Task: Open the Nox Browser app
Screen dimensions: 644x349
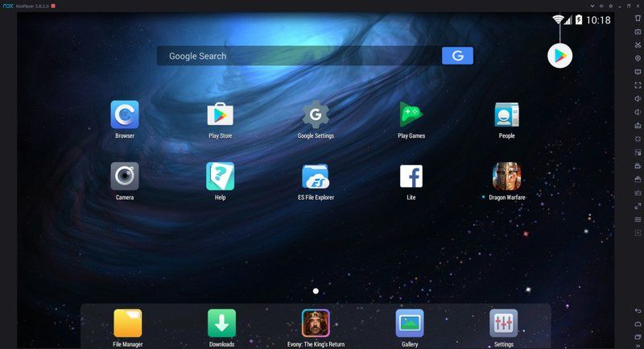Action: pyautogui.click(x=125, y=115)
